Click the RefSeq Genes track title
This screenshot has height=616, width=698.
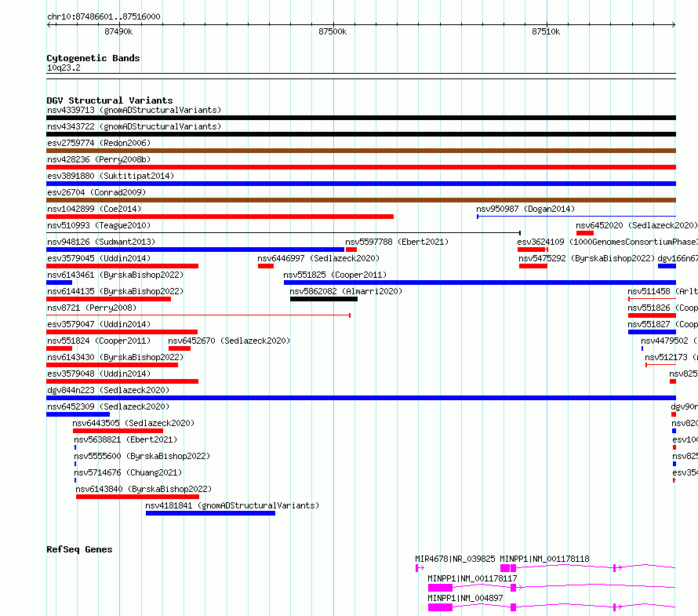tap(79, 549)
